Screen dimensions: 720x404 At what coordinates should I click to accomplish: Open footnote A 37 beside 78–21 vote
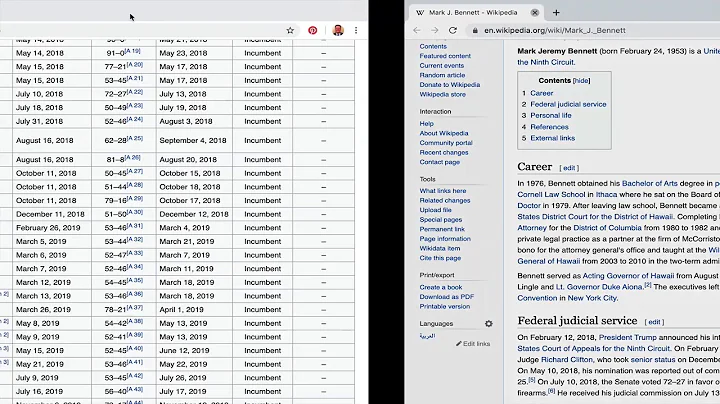pyautogui.click(x=135, y=308)
